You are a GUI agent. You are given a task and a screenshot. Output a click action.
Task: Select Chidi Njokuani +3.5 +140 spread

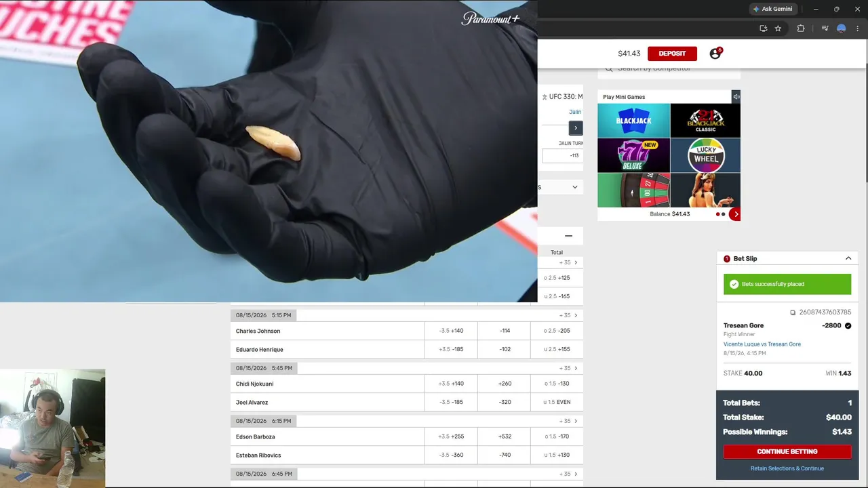451,384
